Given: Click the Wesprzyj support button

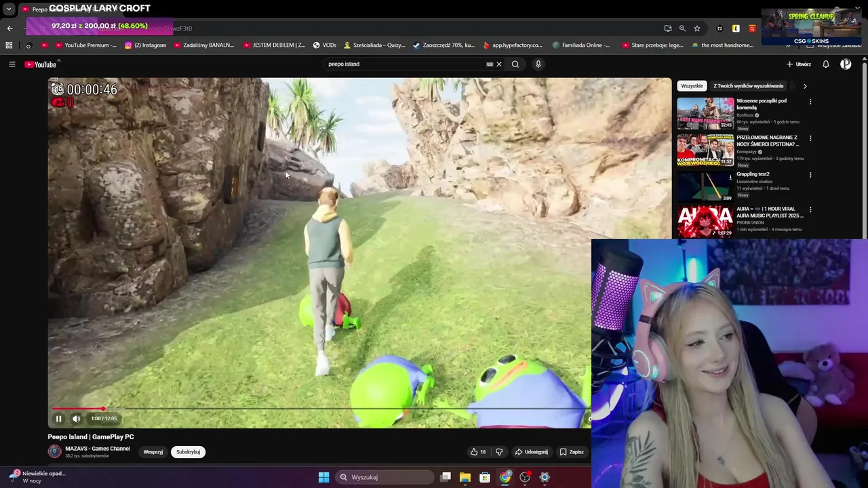Looking at the screenshot, I should click(x=153, y=452).
